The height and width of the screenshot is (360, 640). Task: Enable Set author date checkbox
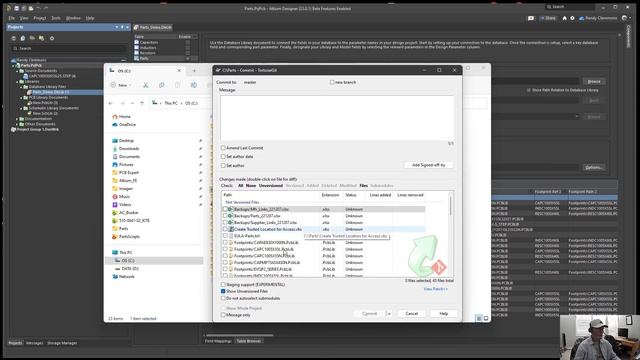[x=223, y=157]
